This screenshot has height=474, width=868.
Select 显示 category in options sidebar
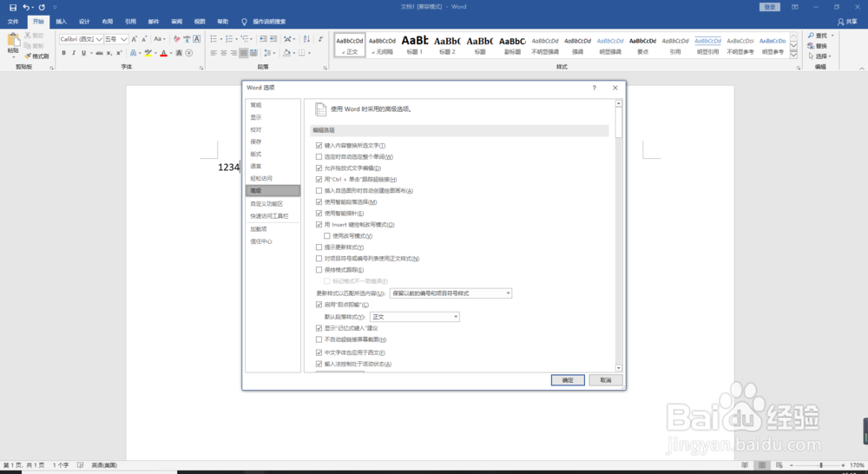click(273, 117)
